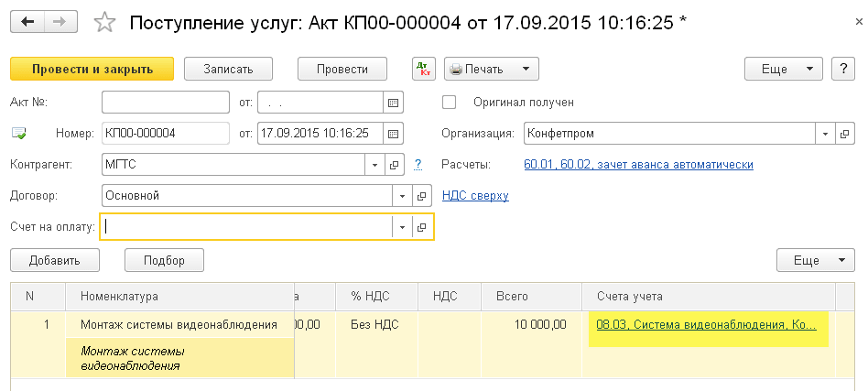The height and width of the screenshot is (391, 868).
Task: Open Контрагент record with open-form icon
Action: 396,165
